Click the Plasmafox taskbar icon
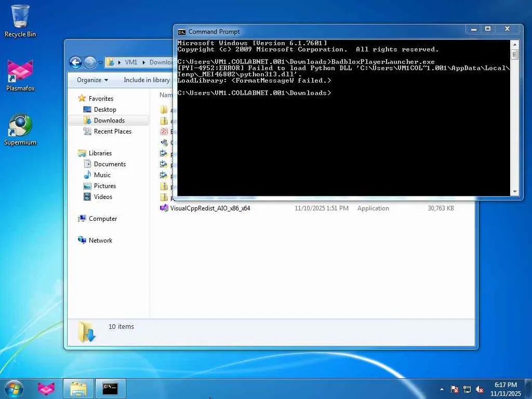Image resolution: width=532 pixels, height=399 pixels. [x=46, y=389]
